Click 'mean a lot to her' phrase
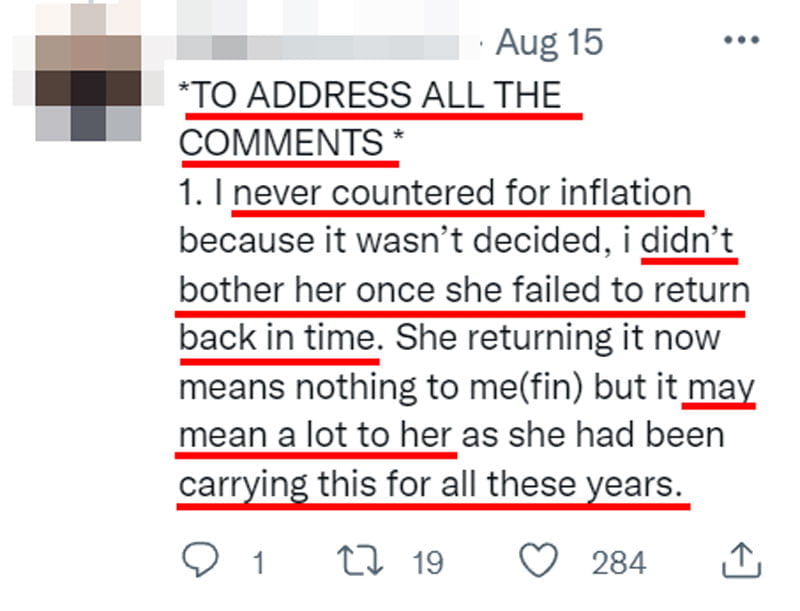The height and width of the screenshot is (611, 800). click(315, 435)
